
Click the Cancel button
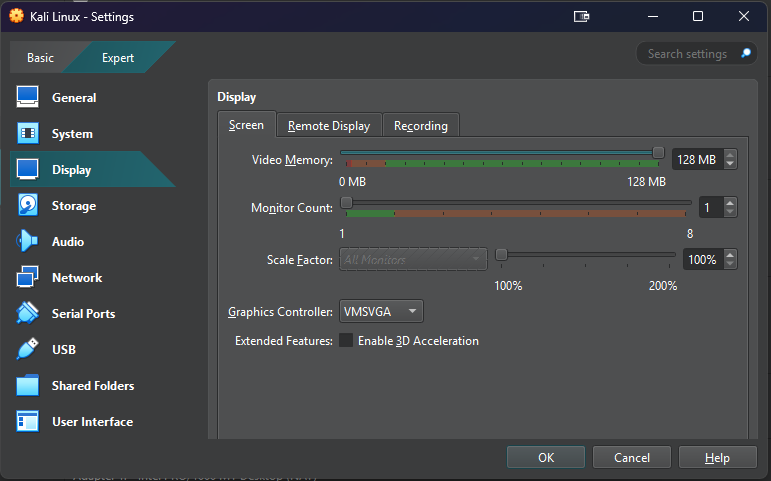pos(632,457)
